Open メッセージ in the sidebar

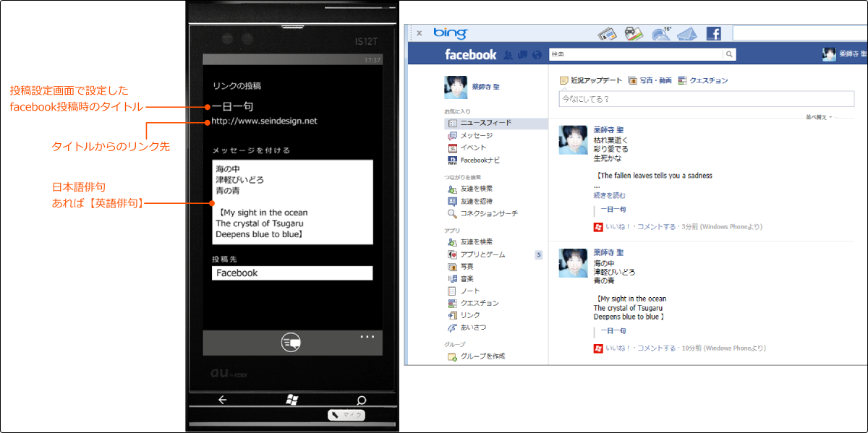pyautogui.click(x=470, y=135)
